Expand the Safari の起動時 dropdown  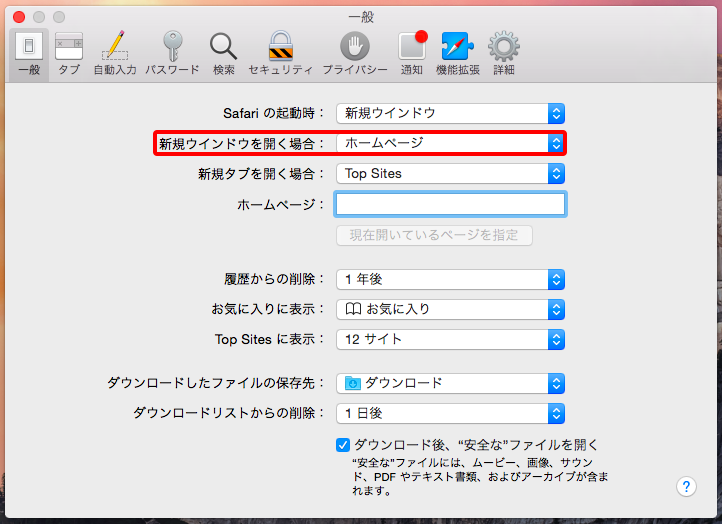[450, 113]
